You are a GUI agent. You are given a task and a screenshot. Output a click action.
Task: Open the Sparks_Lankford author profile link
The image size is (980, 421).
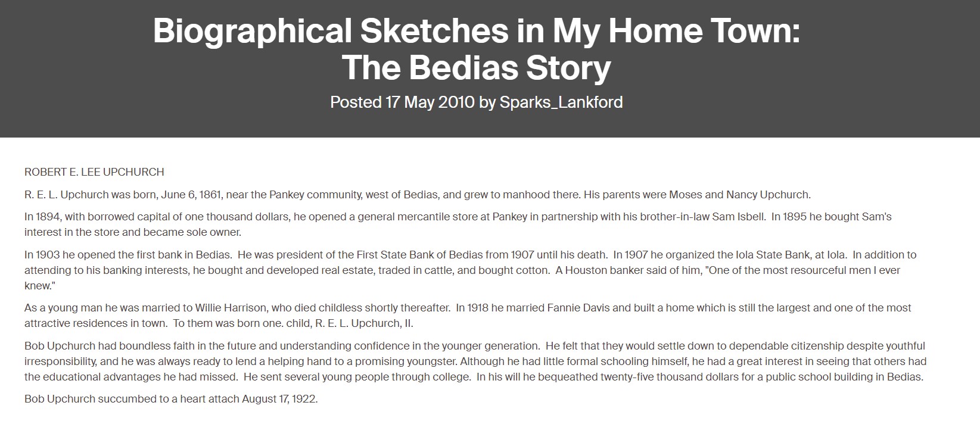561,102
